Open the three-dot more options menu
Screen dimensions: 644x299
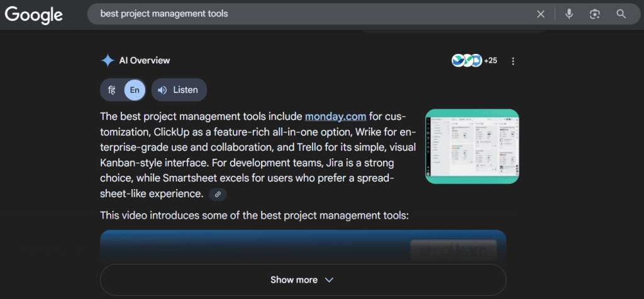(513, 61)
